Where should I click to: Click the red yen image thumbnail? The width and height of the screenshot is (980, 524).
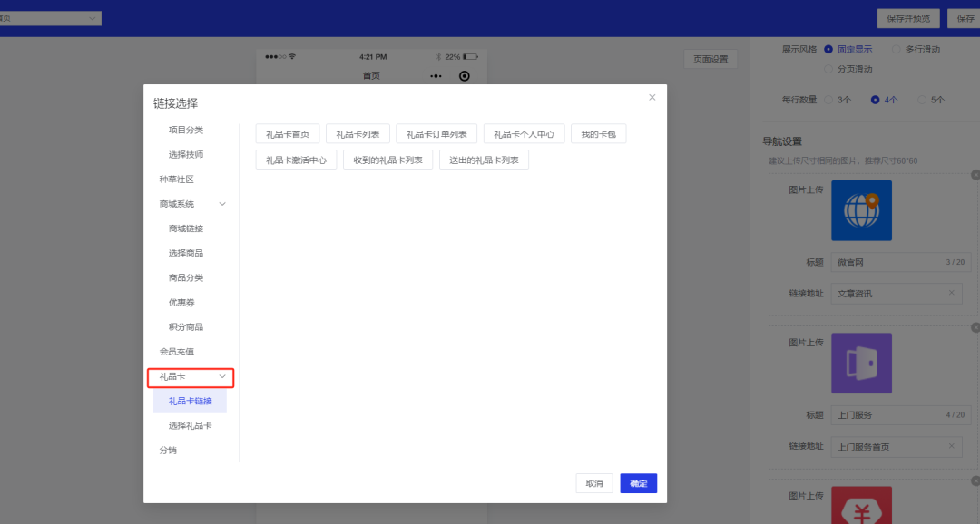(x=861, y=504)
